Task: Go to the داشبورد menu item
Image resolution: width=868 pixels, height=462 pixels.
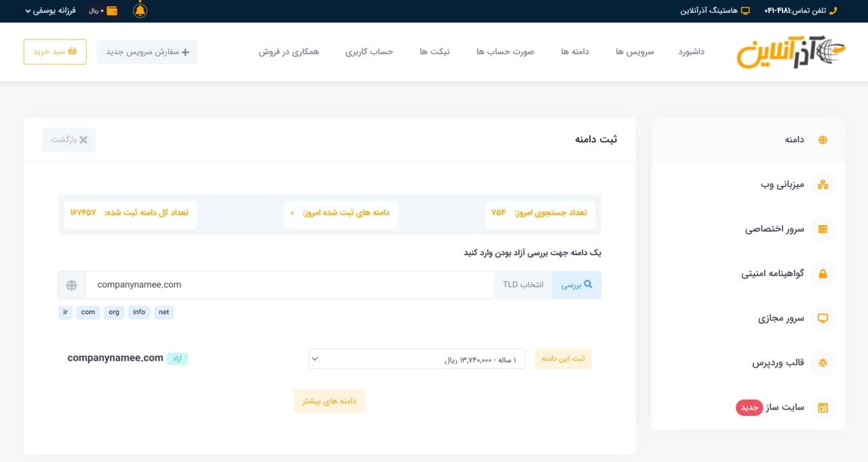Action: (691, 52)
